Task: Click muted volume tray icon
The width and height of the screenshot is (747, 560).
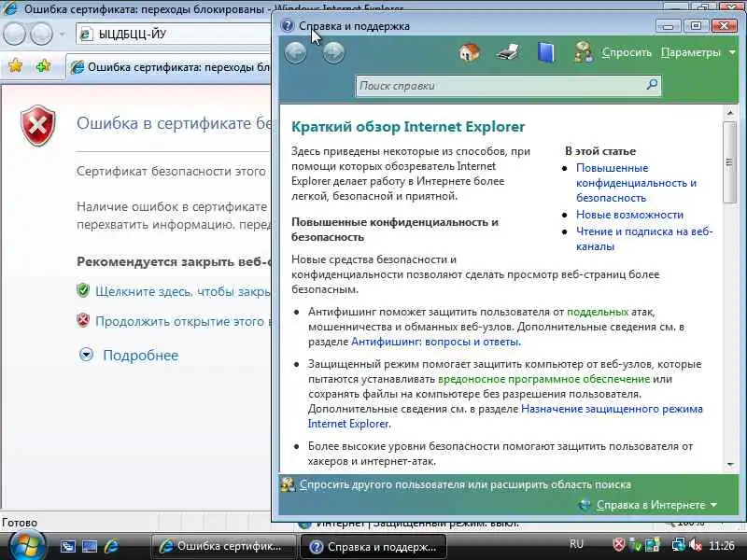Action: 695,545
